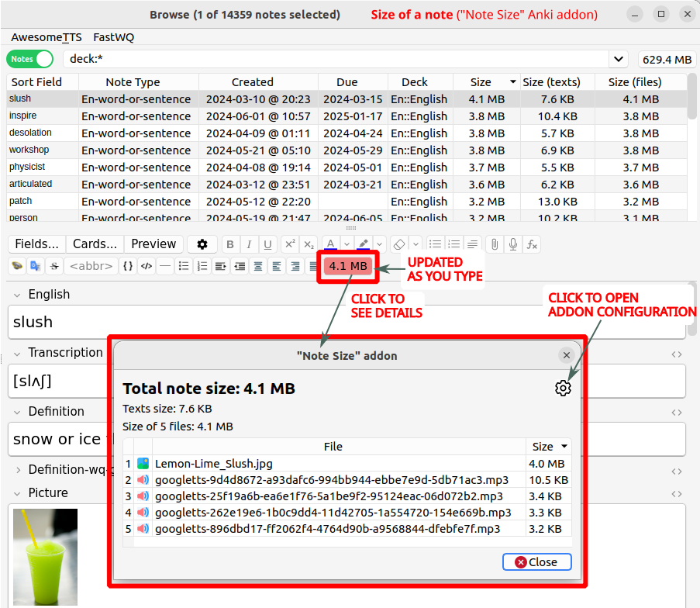Screen dimensions: 700x608
Task: Click the text color swatch button
Action: click(x=330, y=244)
